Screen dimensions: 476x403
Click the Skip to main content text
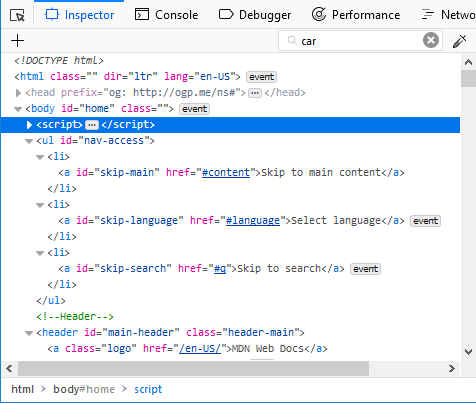tap(321, 173)
